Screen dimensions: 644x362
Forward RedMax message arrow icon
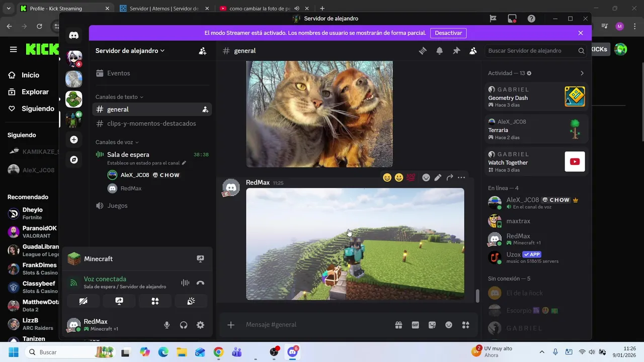[450, 177]
